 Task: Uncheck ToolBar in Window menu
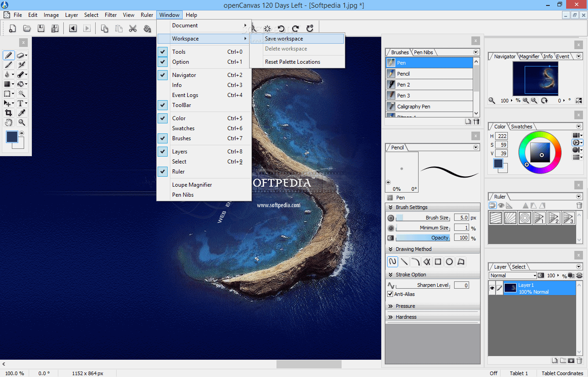coord(163,105)
